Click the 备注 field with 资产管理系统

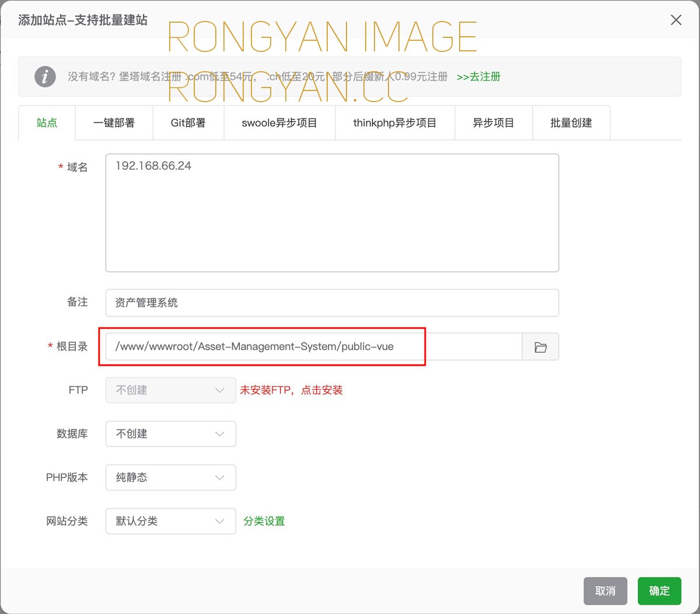332,303
